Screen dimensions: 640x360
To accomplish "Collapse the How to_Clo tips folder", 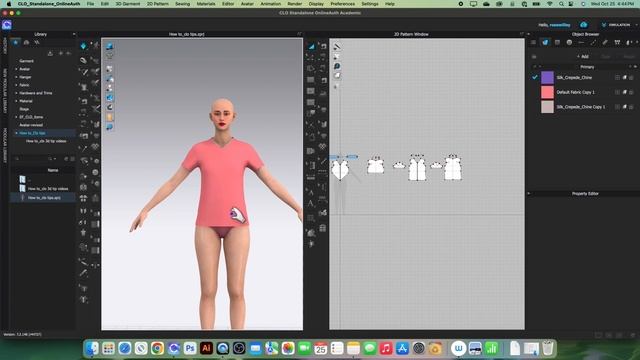I will coord(16,133).
